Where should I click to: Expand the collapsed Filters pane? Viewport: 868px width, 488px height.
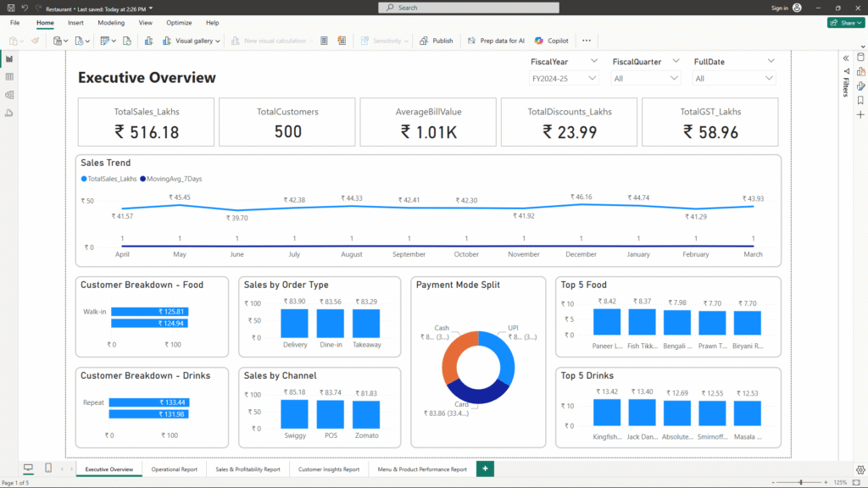click(845, 58)
